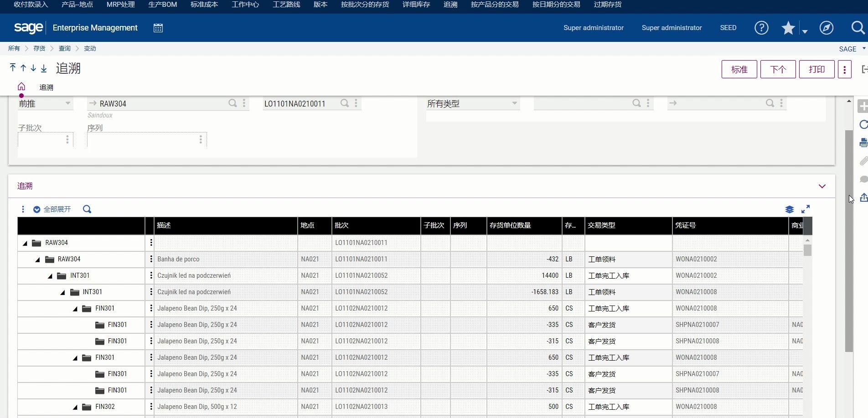Click the home icon tab

point(21,87)
